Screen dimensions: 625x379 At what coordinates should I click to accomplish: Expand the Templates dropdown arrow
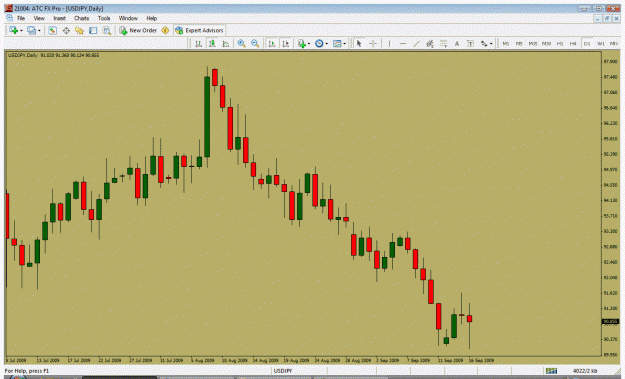[x=344, y=44]
